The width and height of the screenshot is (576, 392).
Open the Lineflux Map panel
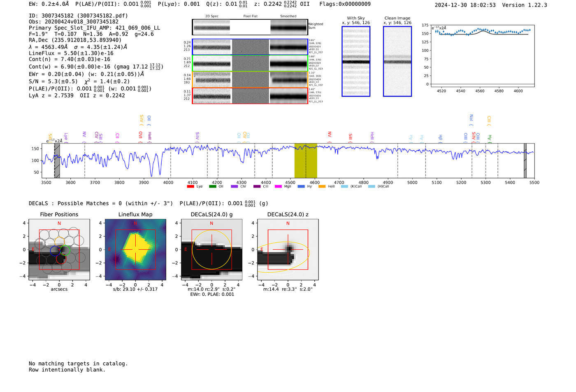click(x=135, y=250)
